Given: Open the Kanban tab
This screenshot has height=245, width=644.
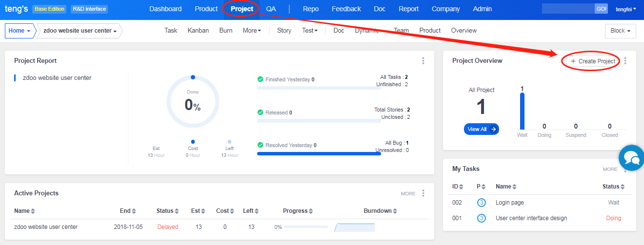Looking at the screenshot, I should [198, 30].
